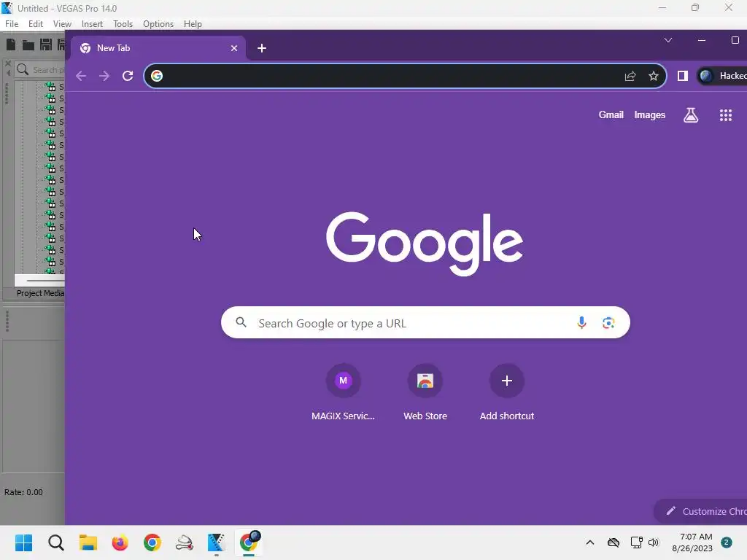
Task: Open the notification badge showing 2
Action: coord(727,542)
